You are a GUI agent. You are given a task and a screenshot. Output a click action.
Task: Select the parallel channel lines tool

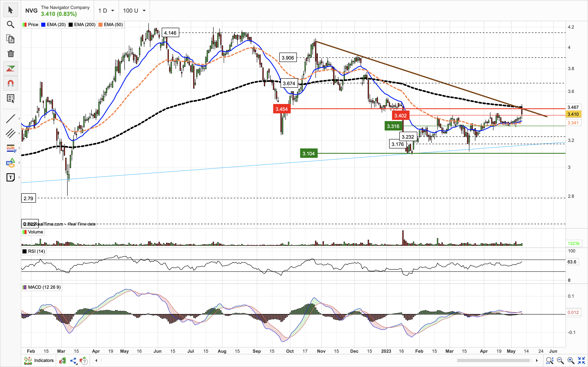point(10,133)
